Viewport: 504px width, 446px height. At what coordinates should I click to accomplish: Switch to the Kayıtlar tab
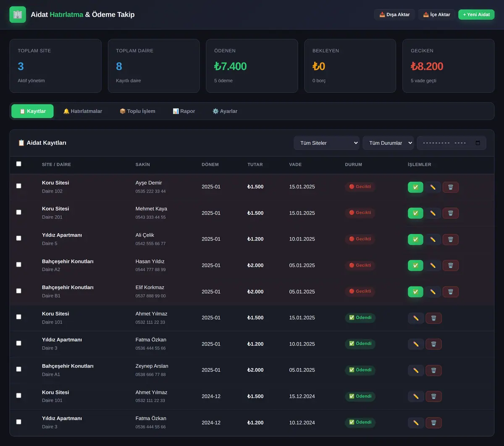point(32,111)
